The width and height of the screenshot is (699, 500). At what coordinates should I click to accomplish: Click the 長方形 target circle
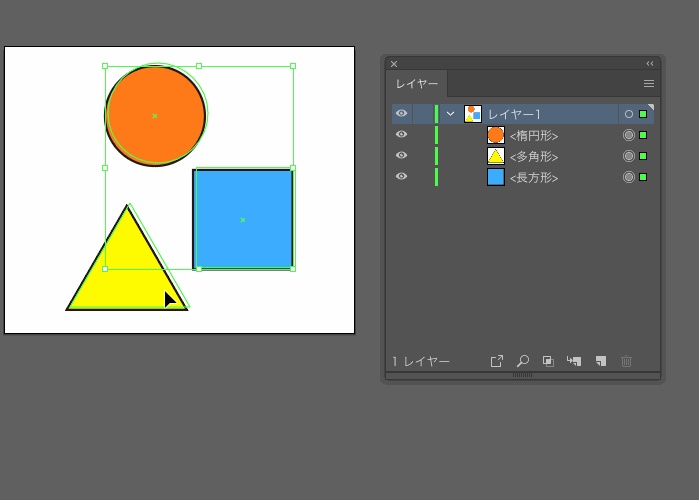(629, 177)
